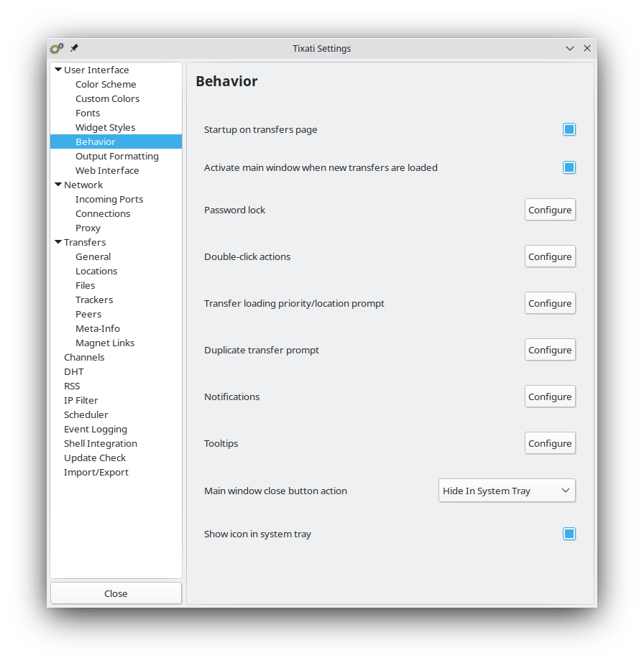
Task: Open IP Filter settings
Action: coord(80,400)
